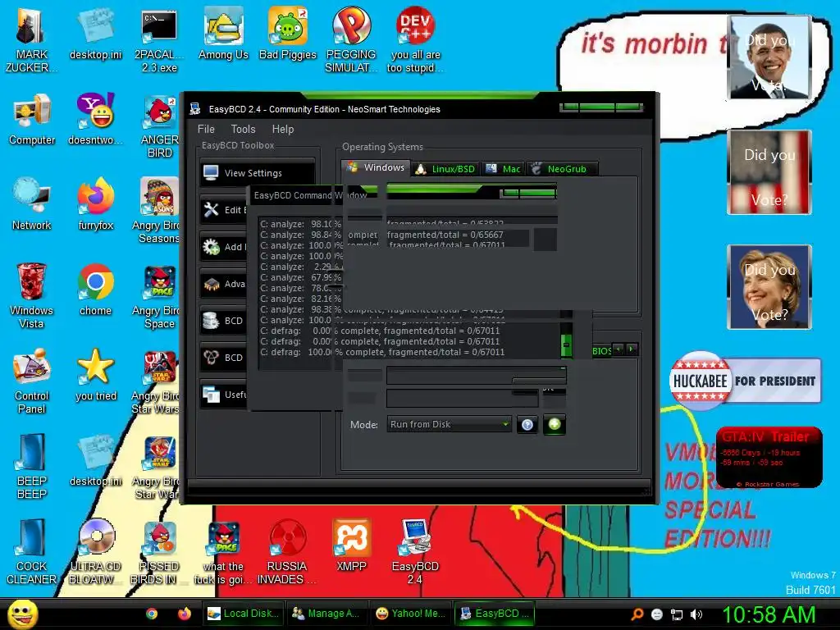Screen dimensions: 840x630
Task: Click the smiley Start button
Action: pyautogui.click(x=23, y=614)
